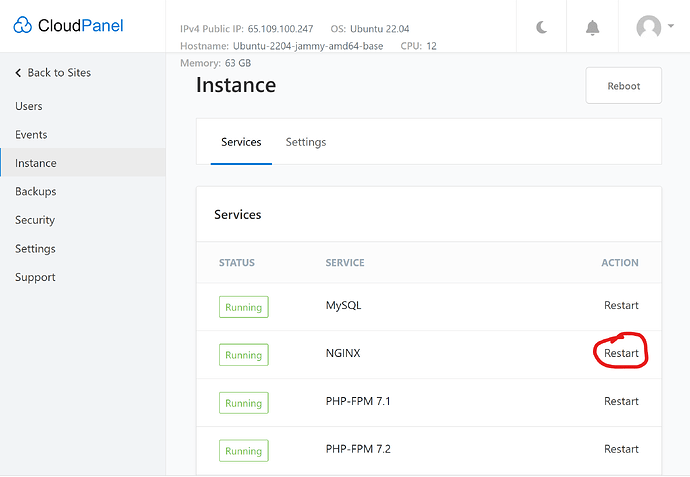Click the Instance page heading
The width and height of the screenshot is (690, 477).
(236, 85)
